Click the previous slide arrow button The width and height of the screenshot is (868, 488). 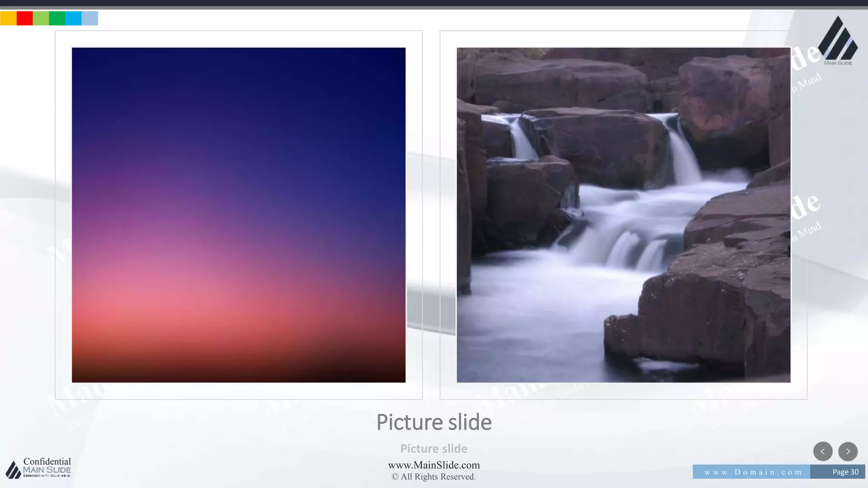click(x=823, y=451)
